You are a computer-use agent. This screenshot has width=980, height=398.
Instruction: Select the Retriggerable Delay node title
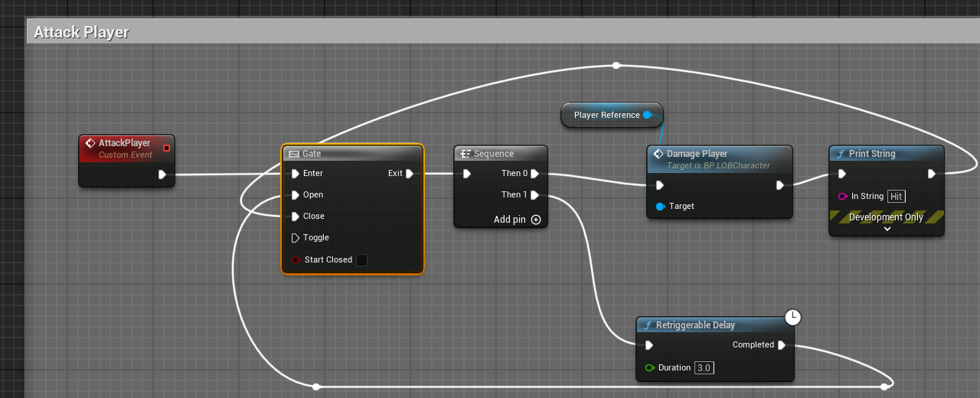click(x=695, y=325)
